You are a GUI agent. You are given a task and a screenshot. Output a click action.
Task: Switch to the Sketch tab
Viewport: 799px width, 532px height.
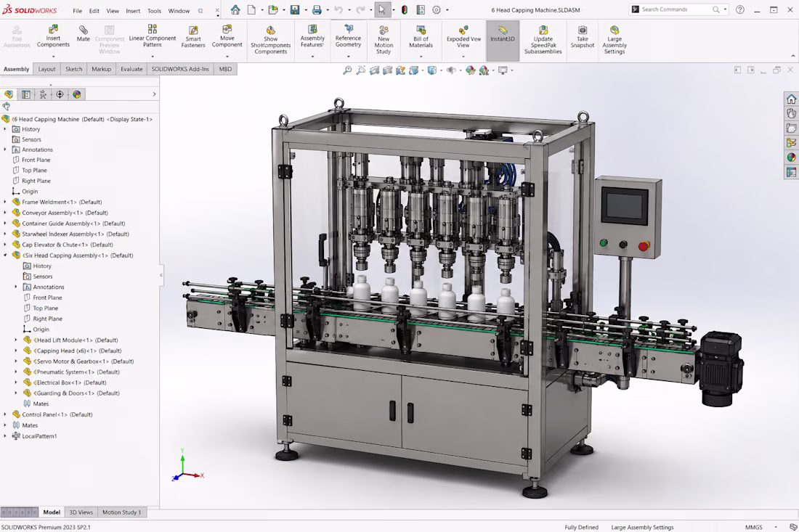(x=74, y=69)
